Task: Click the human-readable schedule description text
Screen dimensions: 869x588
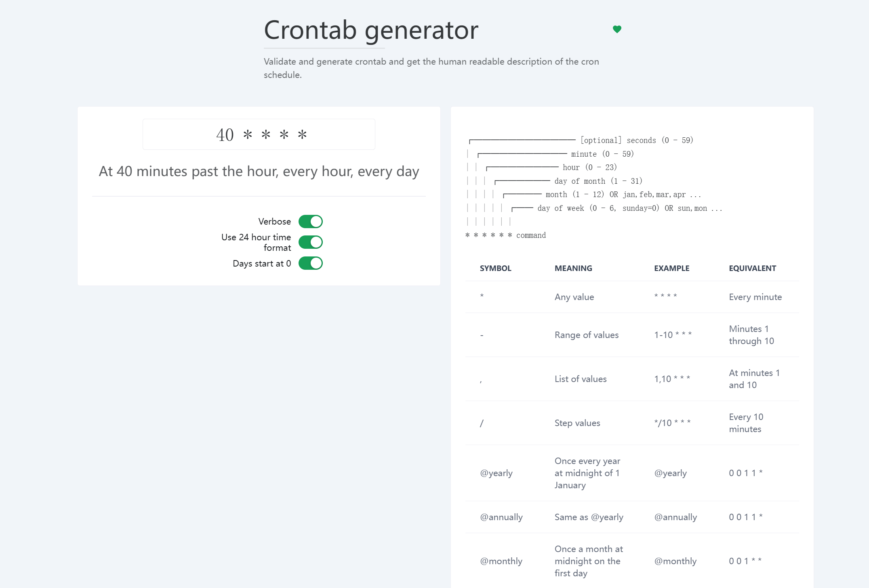Action: pos(259,172)
